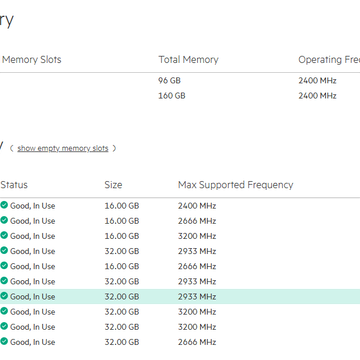Screen dimensions: 360x360
Task: Select the Total Memory column header
Action: (x=188, y=60)
